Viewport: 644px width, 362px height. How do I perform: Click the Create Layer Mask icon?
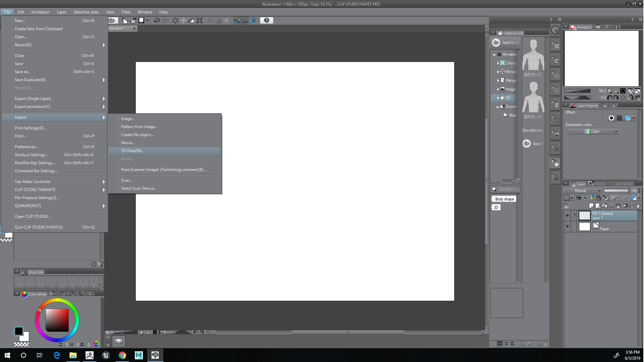[x=625, y=206]
